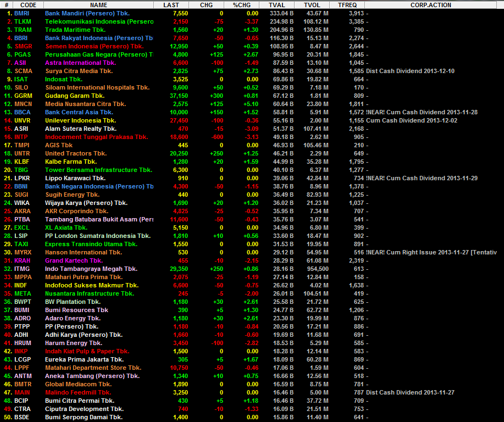Click SCMA Dist Cash Dividend 2013-12-10
The height and width of the screenshot is (422, 504).
pos(410,71)
